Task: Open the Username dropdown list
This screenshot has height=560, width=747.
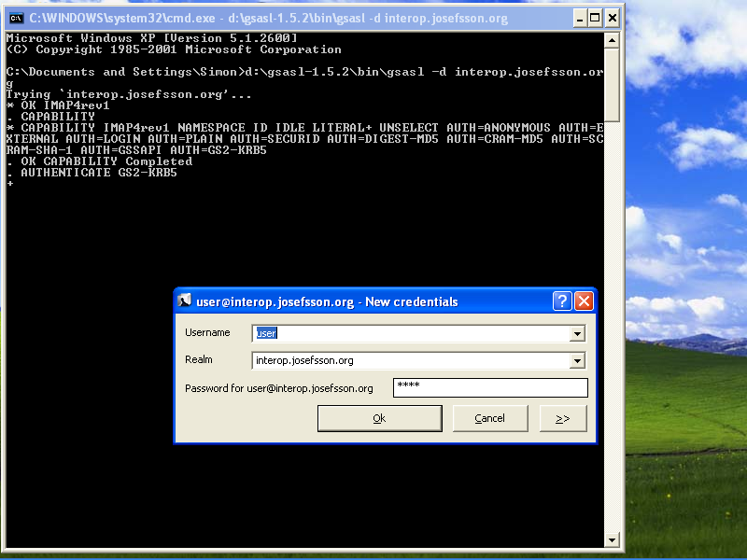Action: (579, 333)
